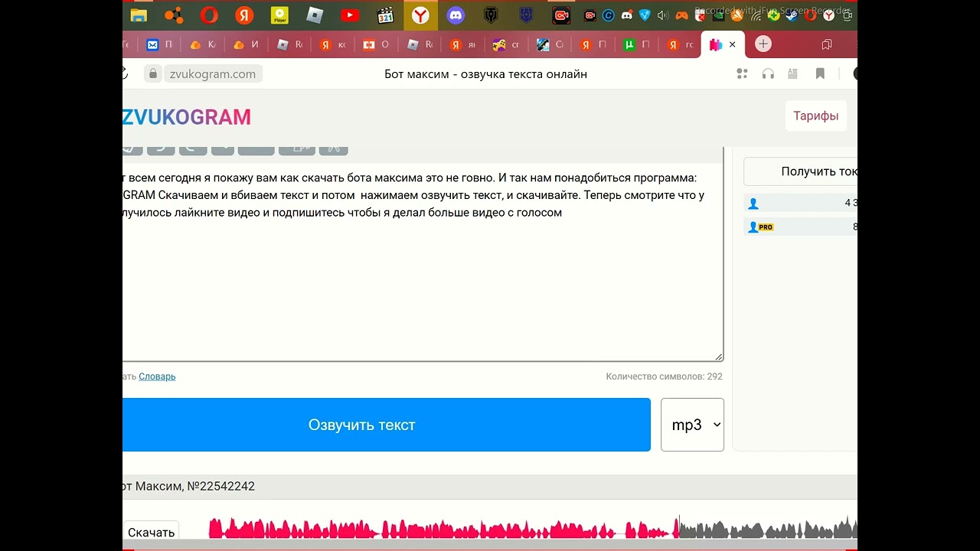Click the PRO user badge icon
Viewport: 980px width, 551px height.
761,227
